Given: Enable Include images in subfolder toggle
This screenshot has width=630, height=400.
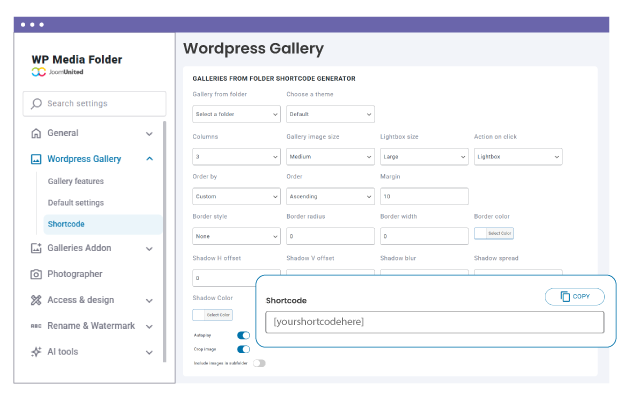Looking at the screenshot, I should pos(259,363).
